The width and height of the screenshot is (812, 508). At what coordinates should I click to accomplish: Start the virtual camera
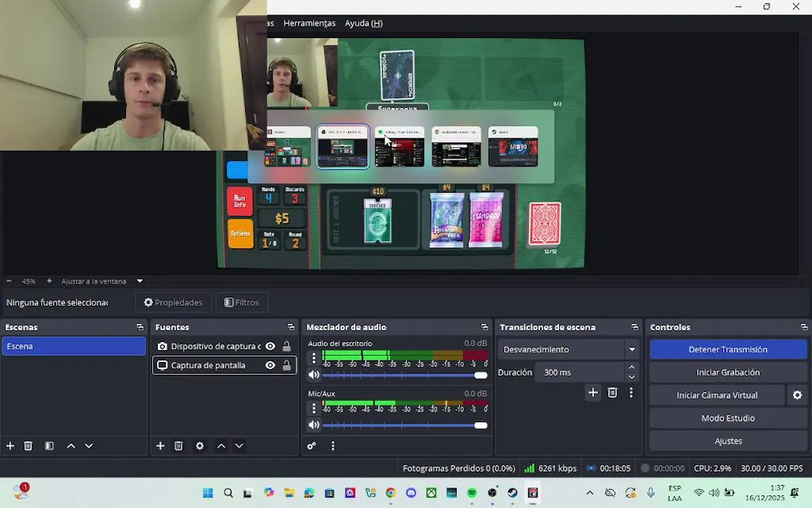tap(718, 395)
